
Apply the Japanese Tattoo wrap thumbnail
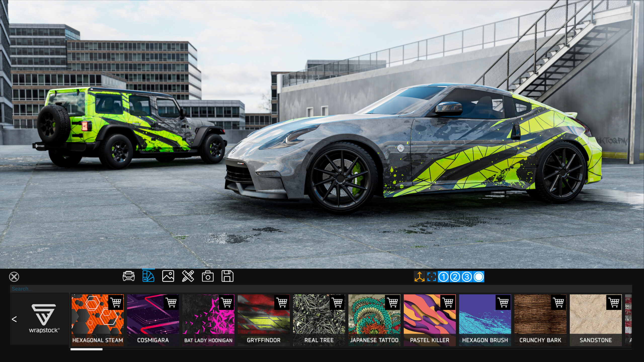click(374, 320)
